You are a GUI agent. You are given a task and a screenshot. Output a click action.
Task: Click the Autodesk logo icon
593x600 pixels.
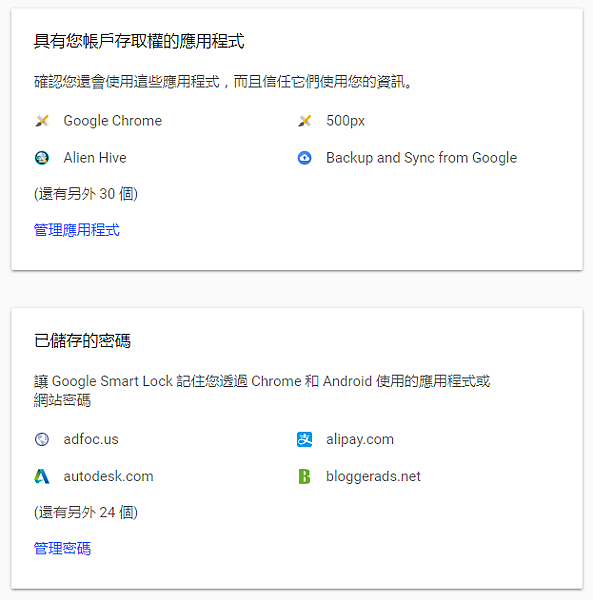(x=42, y=476)
